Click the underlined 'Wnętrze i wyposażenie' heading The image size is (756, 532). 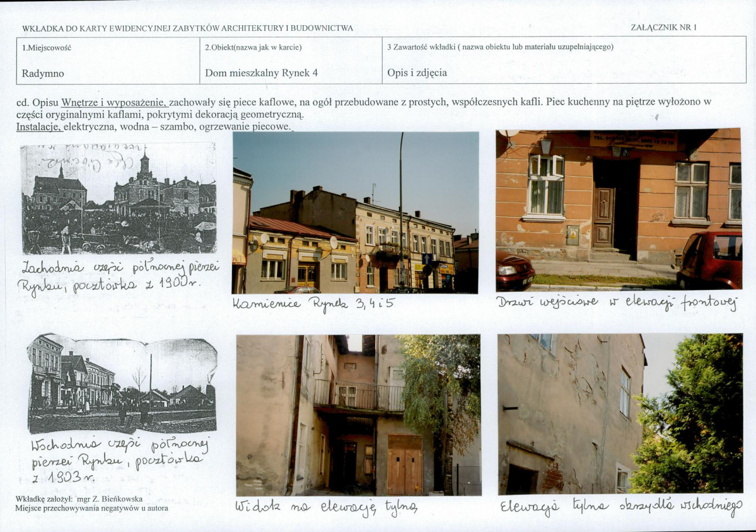click(113, 102)
